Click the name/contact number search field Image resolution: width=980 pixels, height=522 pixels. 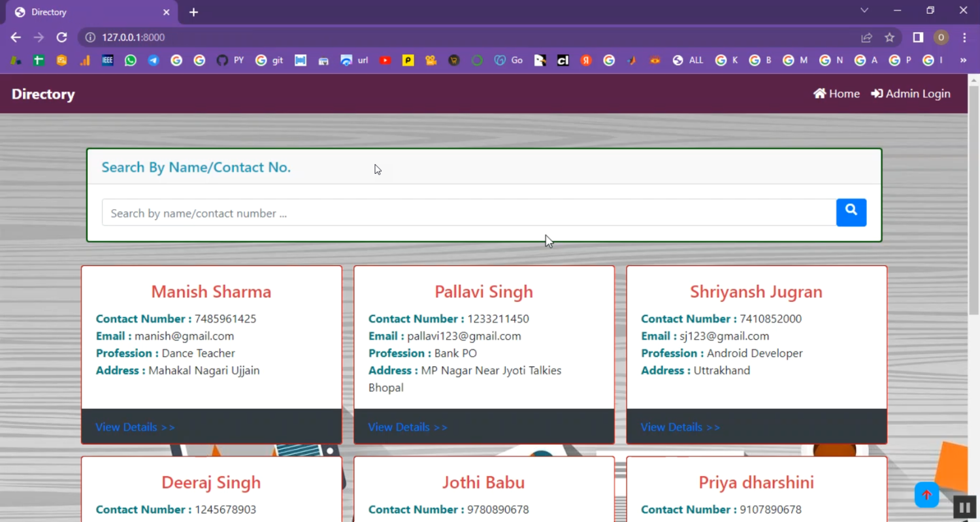[468, 213]
